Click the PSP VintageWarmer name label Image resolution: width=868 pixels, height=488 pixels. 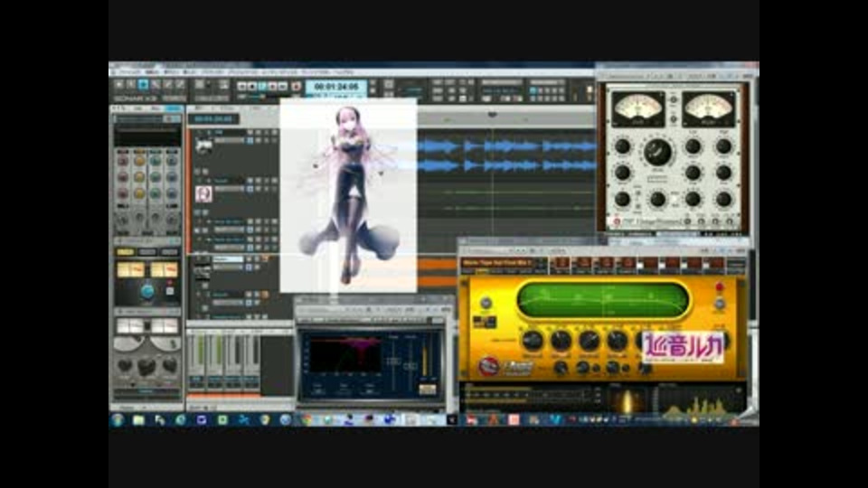(x=654, y=222)
